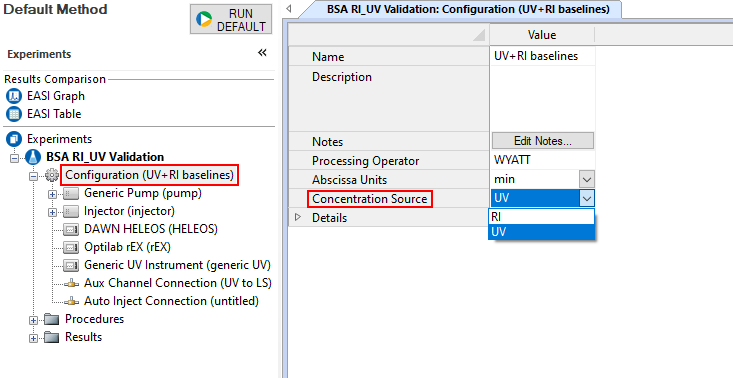
Task: Expand the Generic Pump node
Action: point(52,194)
